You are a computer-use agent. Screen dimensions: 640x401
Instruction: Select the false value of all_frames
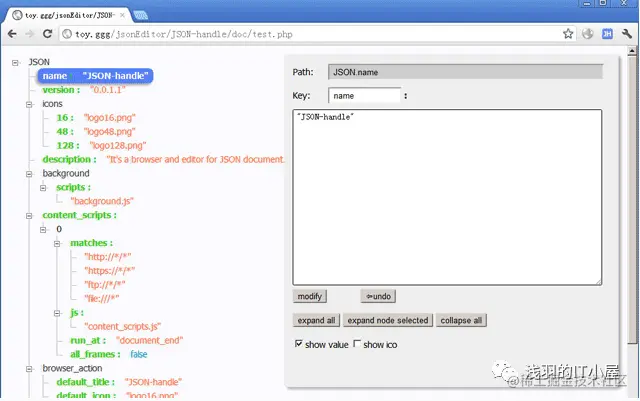click(139, 354)
